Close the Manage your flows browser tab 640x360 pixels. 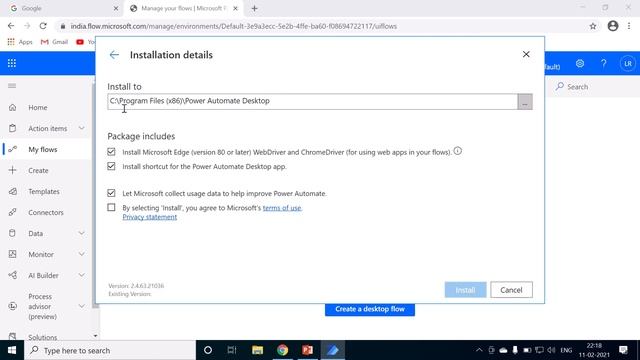coord(235,8)
